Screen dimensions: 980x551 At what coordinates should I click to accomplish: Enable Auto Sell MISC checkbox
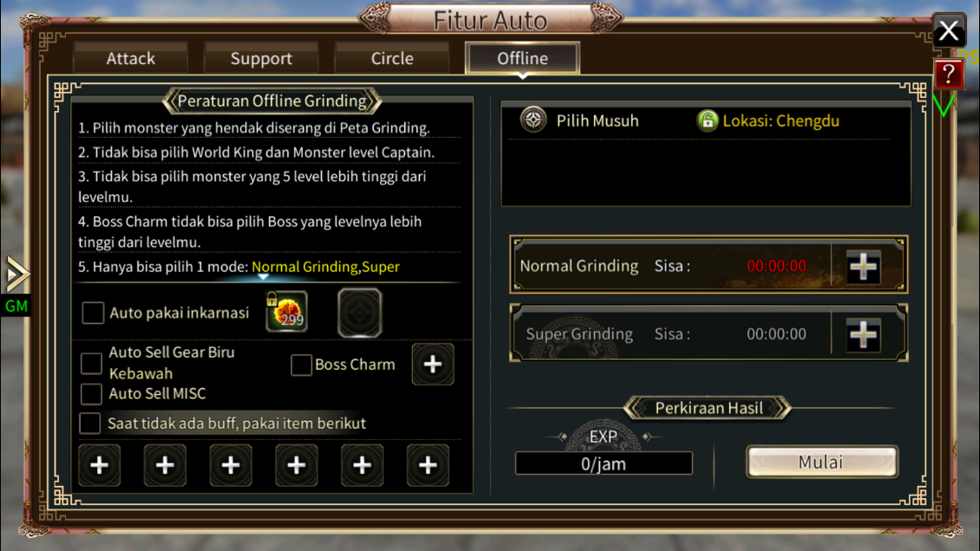coord(91,394)
